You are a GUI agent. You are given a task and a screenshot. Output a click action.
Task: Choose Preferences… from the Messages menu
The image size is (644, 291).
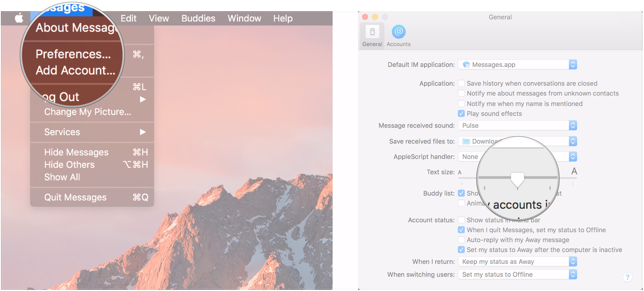(73, 54)
